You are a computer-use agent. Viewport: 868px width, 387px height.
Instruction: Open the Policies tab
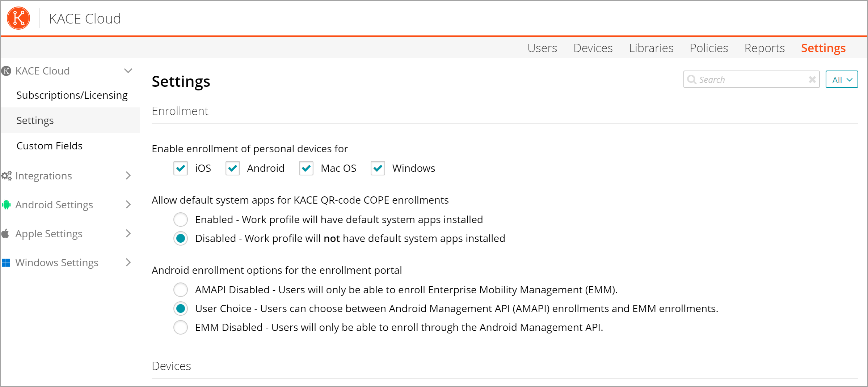point(709,48)
